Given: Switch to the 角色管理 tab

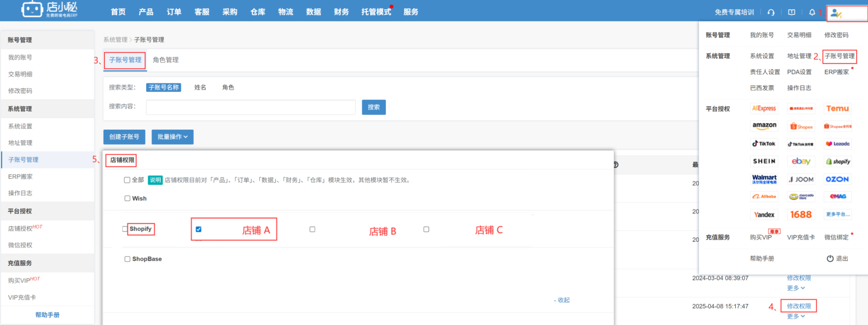Looking at the screenshot, I should coord(165,60).
